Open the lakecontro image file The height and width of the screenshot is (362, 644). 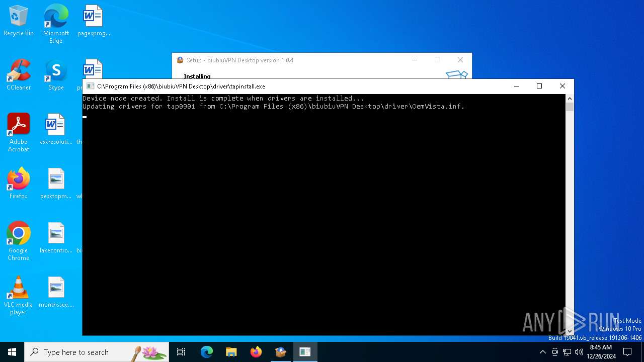click(x=56, y=238)
